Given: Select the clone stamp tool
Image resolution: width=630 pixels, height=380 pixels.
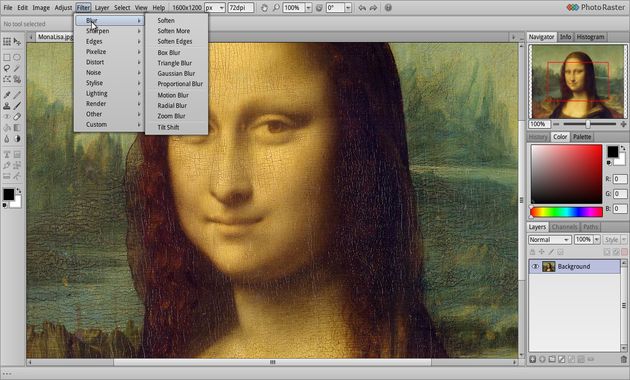Looking at the screenshot, I should coord(7,106).
